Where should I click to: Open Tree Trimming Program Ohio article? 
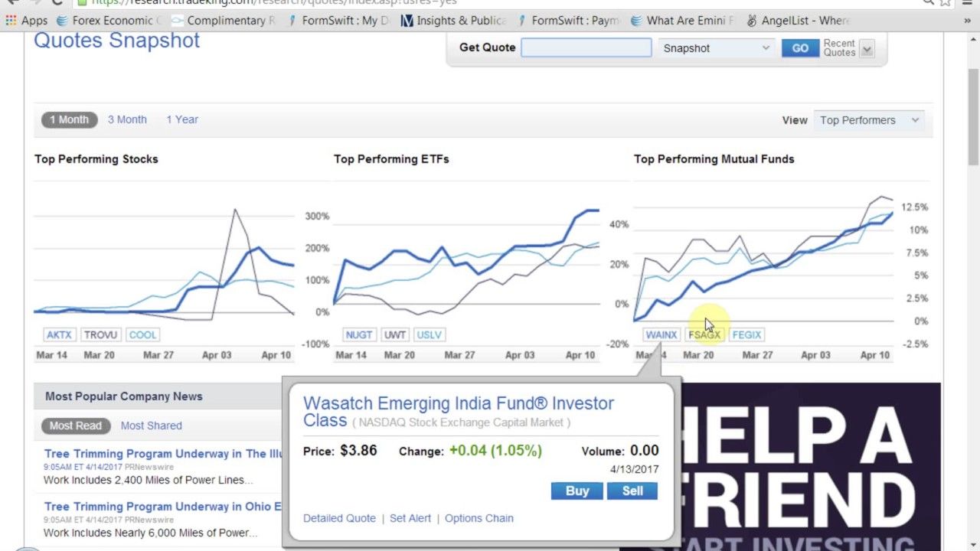tap(163, 506)
